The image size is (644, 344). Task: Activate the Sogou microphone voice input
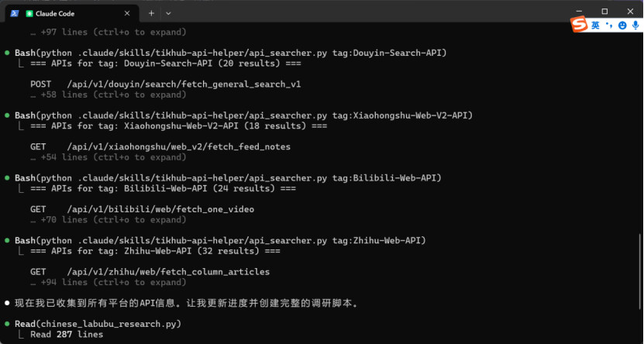tap(635, 26)
